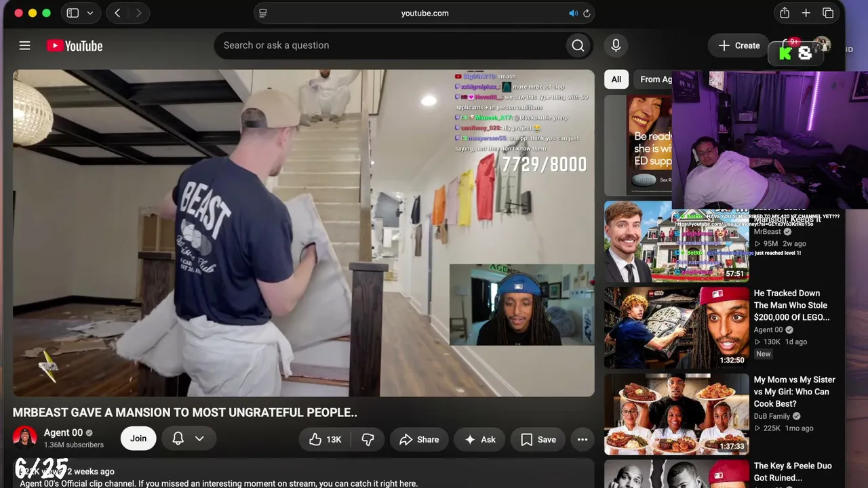Screen dimensions: 868x488
Task: Click the main video player
Action: tap(304, 232)
